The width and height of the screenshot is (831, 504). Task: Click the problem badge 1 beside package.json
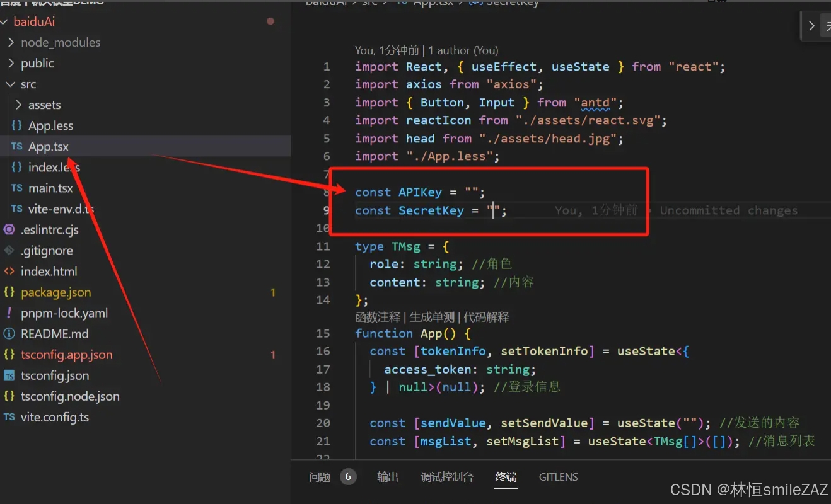click(273, 292)
